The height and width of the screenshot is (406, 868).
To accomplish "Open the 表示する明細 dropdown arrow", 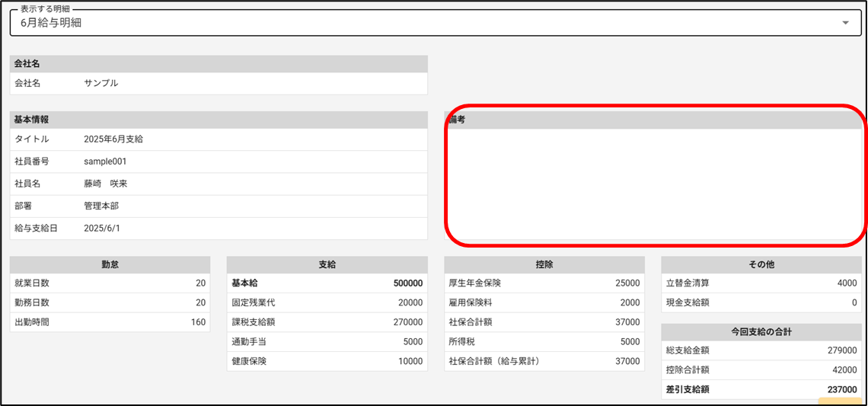I will 845,23.
